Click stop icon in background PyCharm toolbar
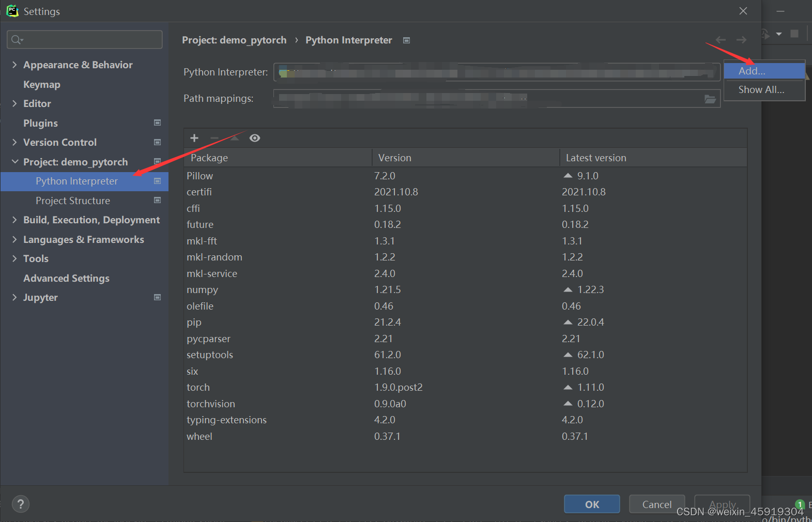Screen dimensions: 812x522 (794, 34)
